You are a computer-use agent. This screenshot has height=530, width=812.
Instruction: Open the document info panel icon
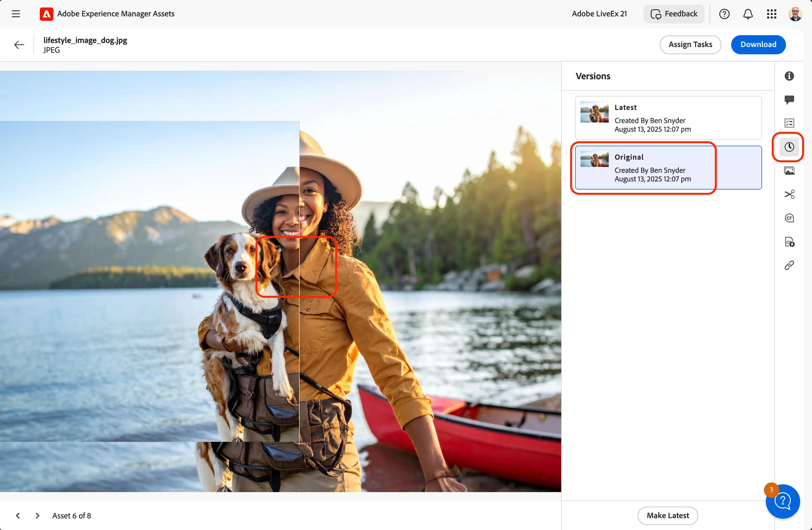pos(789,242)
